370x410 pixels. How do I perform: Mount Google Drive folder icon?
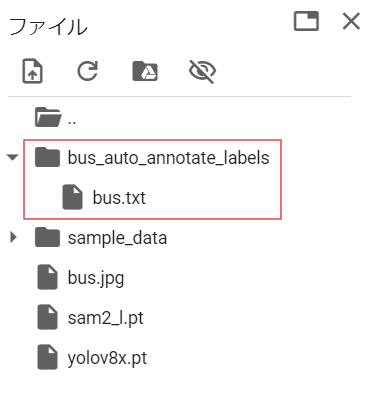coord(145,71)
